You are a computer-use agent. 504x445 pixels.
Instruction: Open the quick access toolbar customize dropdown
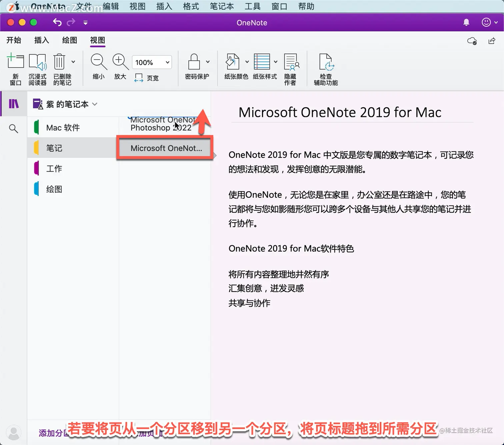click(85, 23)
